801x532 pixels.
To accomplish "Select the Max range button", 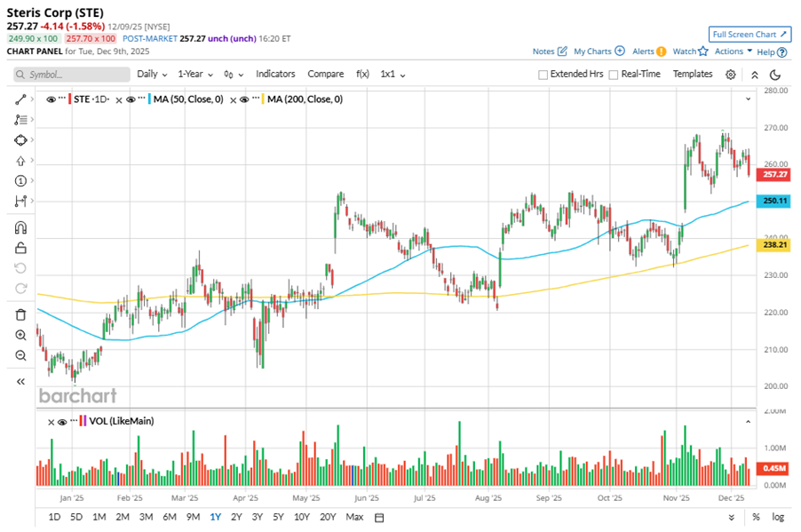I will coord(354,517).
